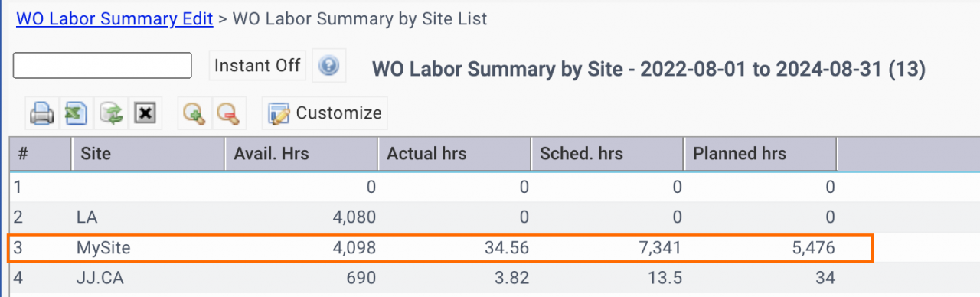This screenshot has width=980, height=297.
Task: Open WO Labor Summary Edit link
Action: pyautogui.click(x=114, y=18)
